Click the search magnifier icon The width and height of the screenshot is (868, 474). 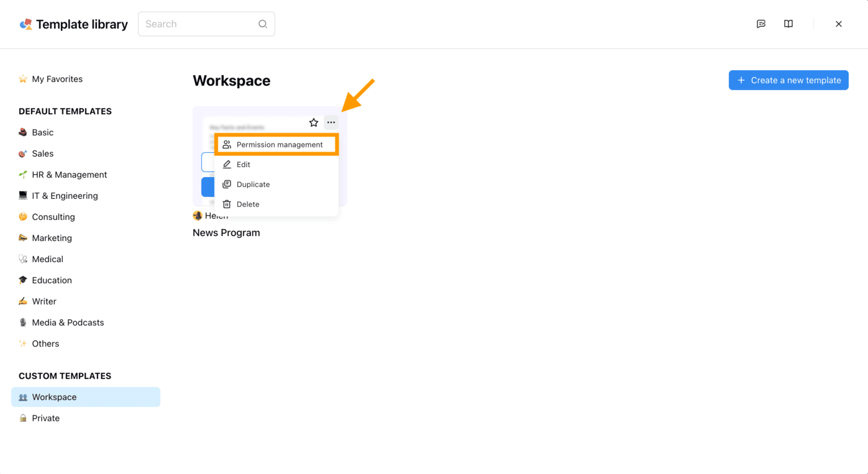(x=263, y=24)
